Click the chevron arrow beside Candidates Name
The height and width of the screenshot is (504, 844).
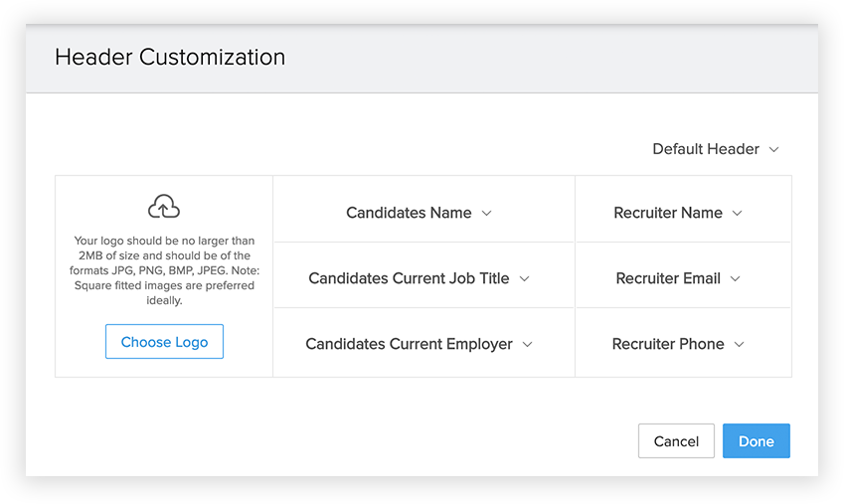[x=487, y=214]
